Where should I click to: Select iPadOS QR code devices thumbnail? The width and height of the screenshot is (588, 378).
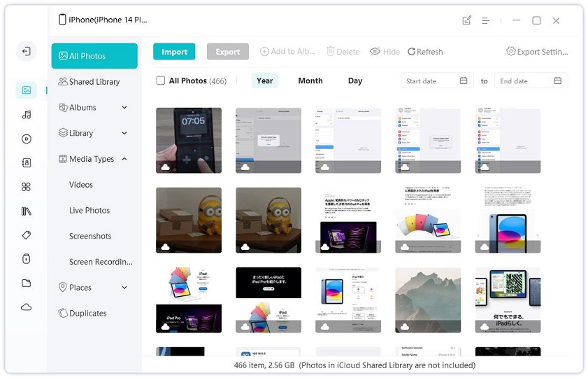tap(508, 300)
